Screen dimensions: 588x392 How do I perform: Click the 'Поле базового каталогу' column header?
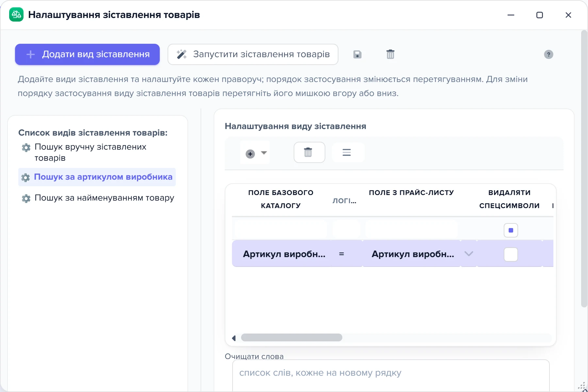[x=281, y=199]
